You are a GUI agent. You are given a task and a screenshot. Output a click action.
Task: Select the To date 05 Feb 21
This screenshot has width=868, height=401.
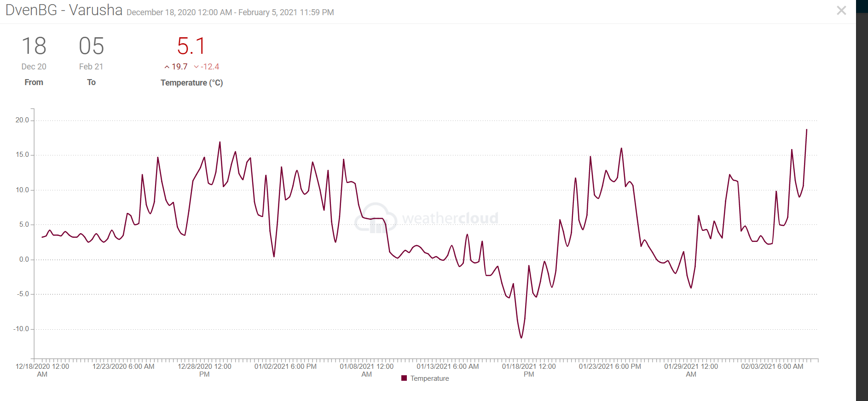click(91, 53)
